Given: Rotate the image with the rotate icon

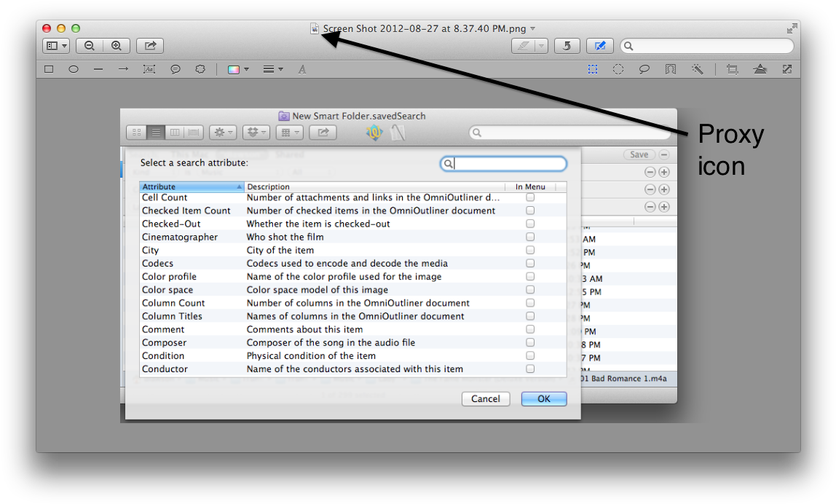Looking at the screenshot, I should point(567,45).
